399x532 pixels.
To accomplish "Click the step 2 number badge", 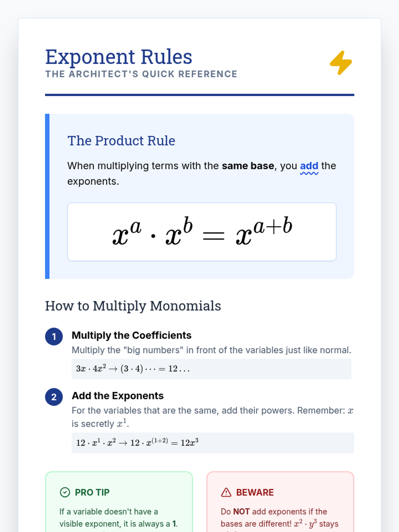I will click(54, 397).
